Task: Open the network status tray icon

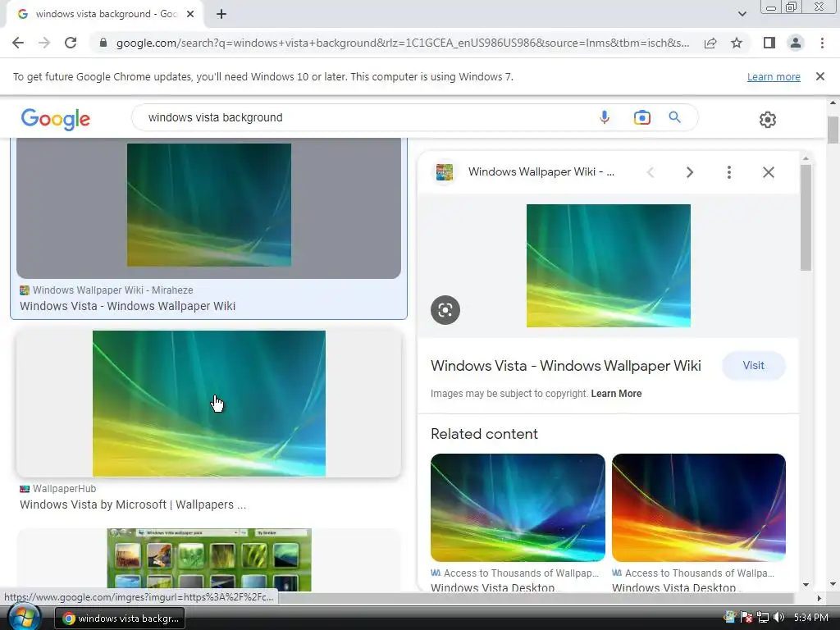Action: [x=762, y=617]
